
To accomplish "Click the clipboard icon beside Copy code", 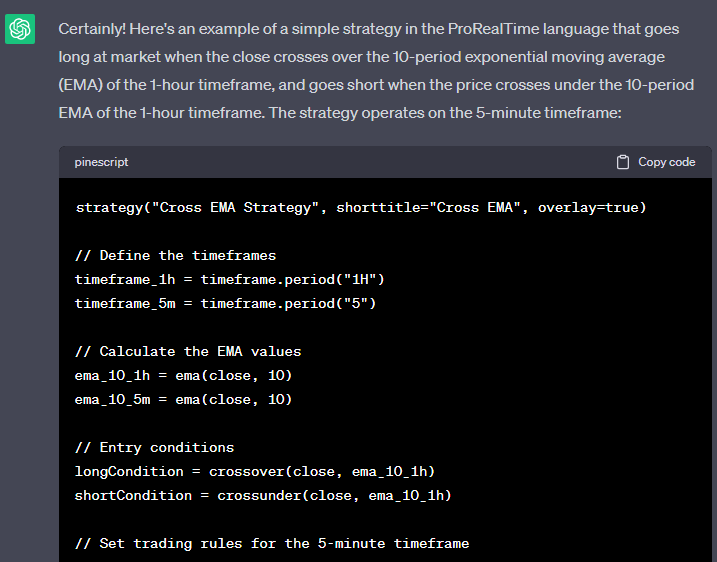I will click(623, 162).
